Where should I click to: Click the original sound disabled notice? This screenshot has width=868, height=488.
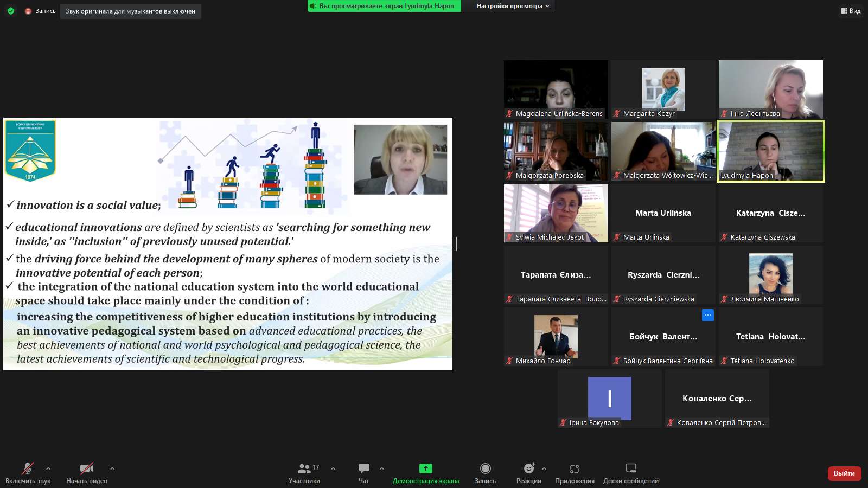130,11
